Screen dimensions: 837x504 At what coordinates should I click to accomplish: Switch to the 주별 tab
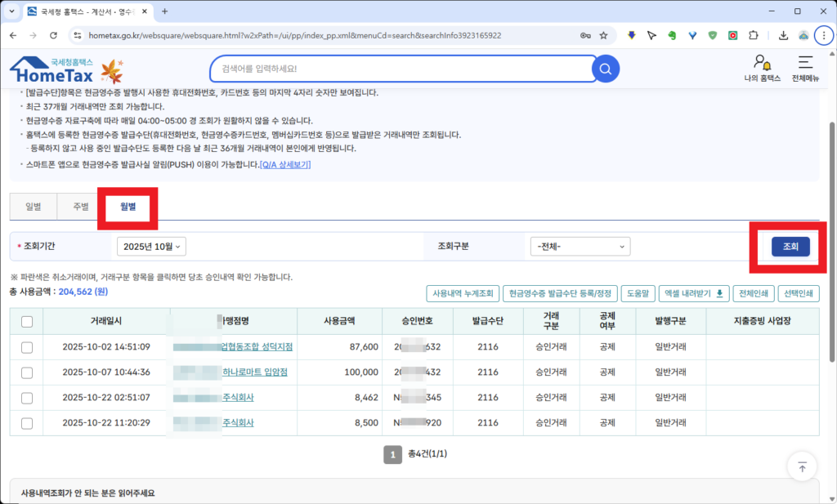pos(80,207)
